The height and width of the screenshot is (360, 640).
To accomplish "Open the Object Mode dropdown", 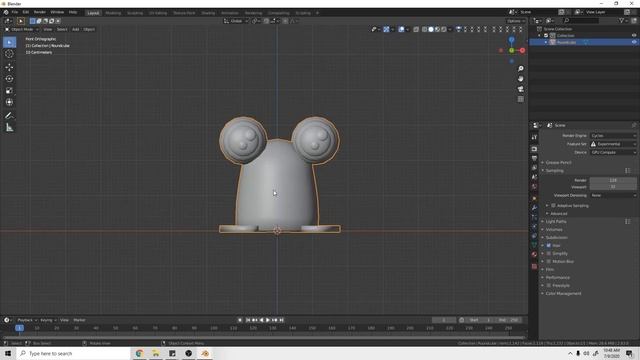I will (22, 29).
